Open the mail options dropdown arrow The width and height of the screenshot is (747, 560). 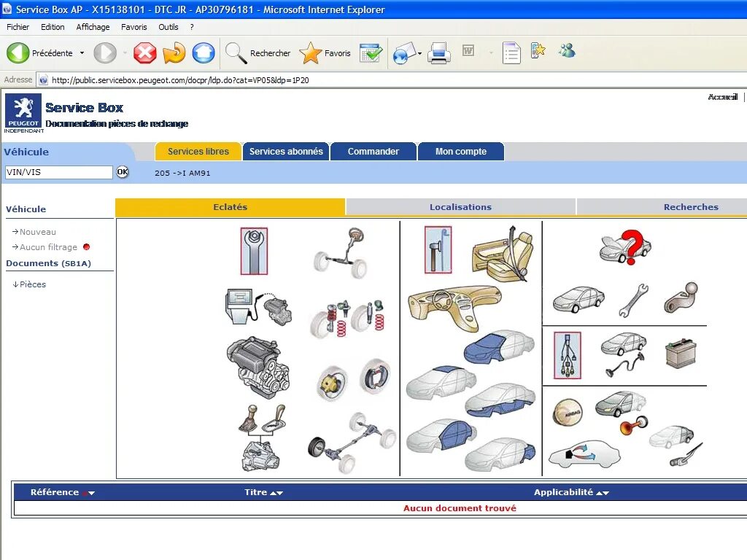419,53
